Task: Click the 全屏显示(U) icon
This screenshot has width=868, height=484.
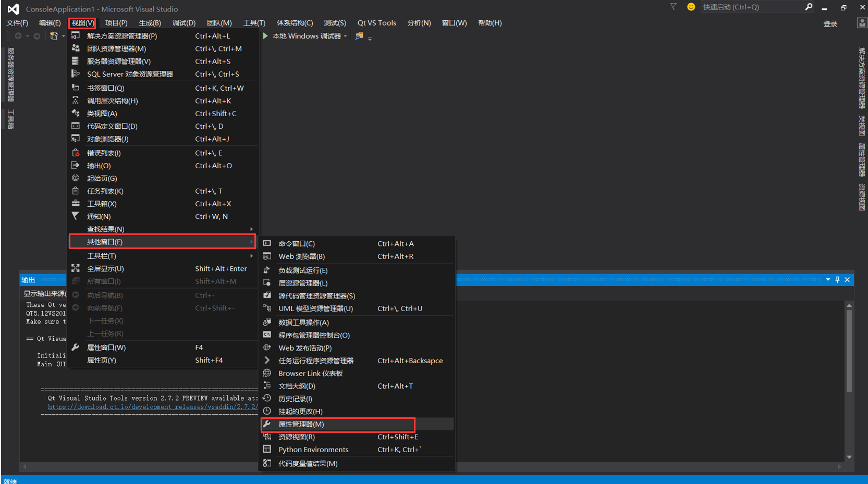Action: click(x=76, y=268)
